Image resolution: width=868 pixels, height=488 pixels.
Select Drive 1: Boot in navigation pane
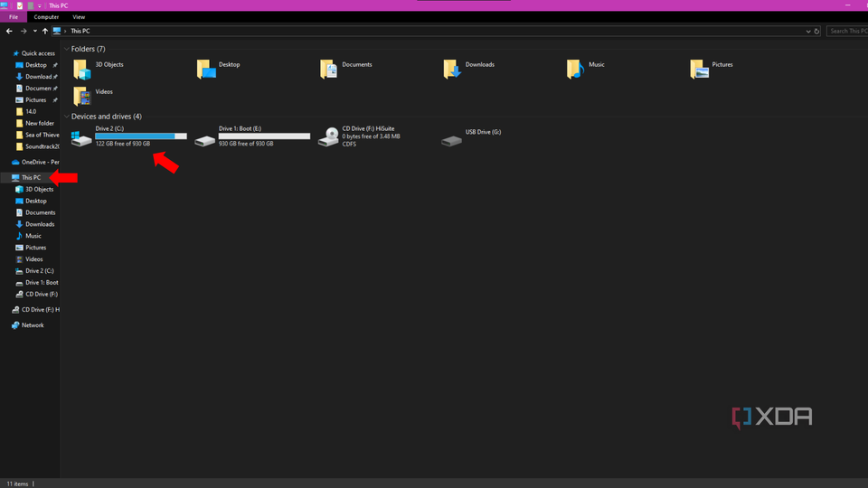point(42,282)
